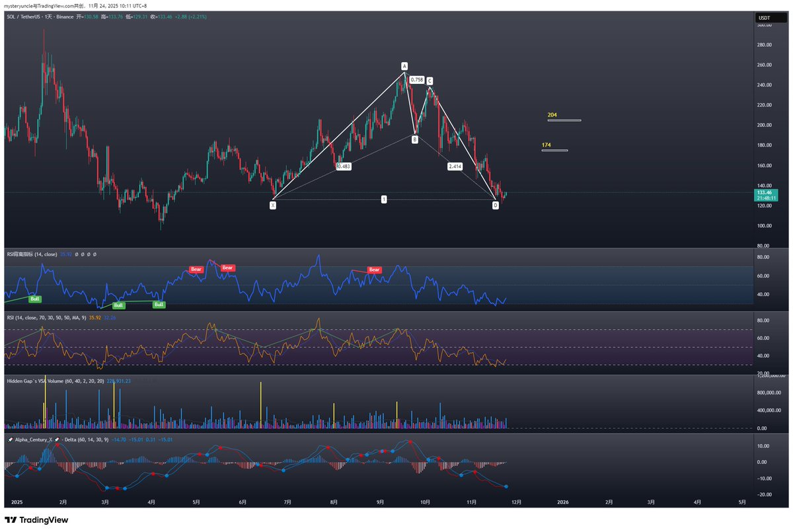
Task: Select pattern point C label
Action: (x=430, y=81)
